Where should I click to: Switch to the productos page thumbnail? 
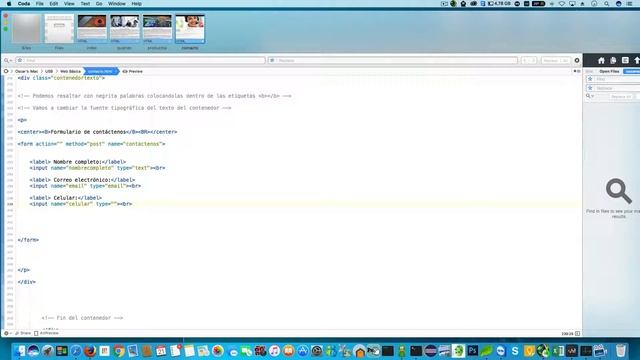click(157, 29)
